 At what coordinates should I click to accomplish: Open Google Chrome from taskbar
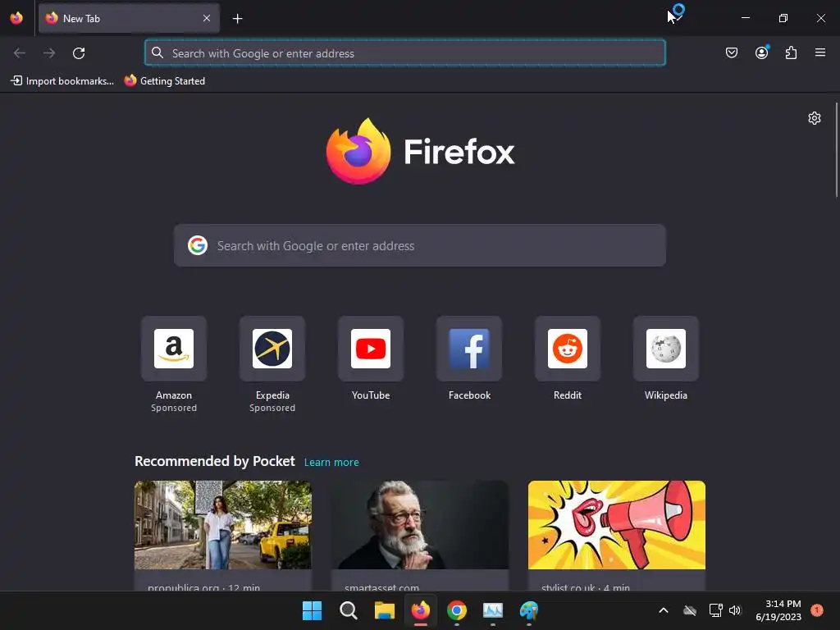pyautogui.click(x=457, y=610)
